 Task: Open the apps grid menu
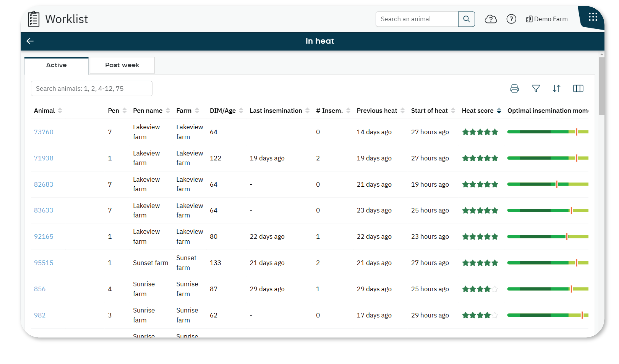point(593,17)
